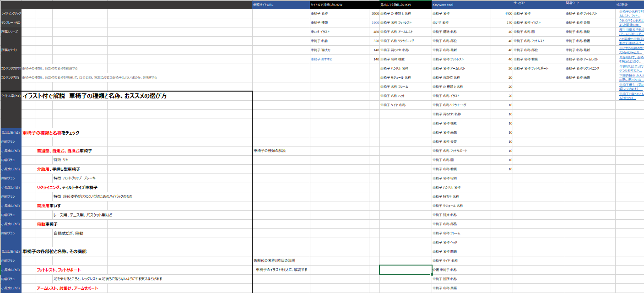Click the h2 heading '車椅子の種類と名称をチェック'

point(51,133)
